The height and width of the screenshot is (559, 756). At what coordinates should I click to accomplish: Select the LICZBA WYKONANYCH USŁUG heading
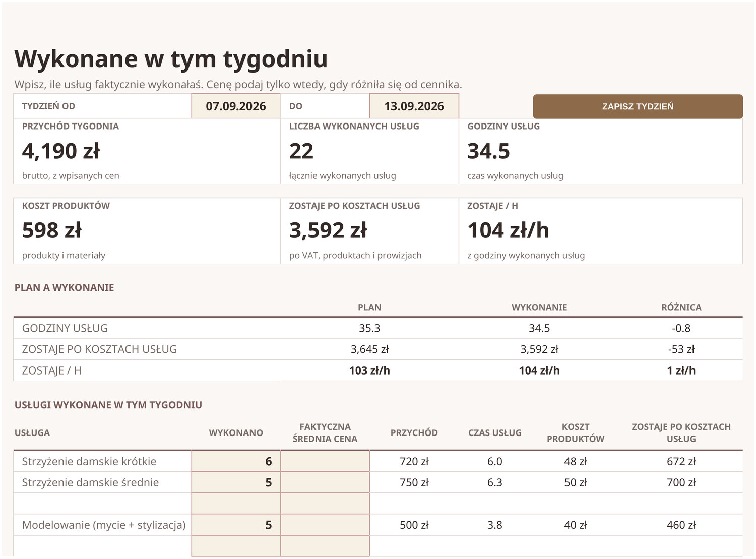tap(354, 126)
